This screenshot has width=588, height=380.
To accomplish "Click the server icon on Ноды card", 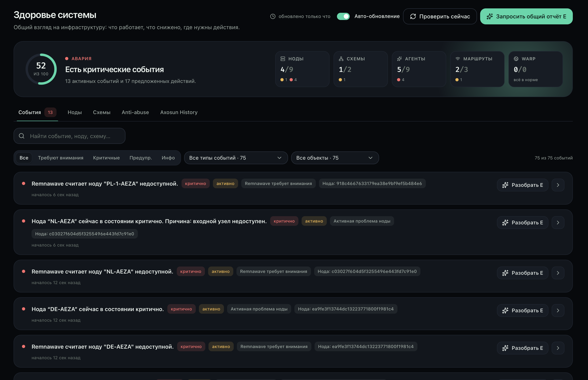I will tap(283, 59).
